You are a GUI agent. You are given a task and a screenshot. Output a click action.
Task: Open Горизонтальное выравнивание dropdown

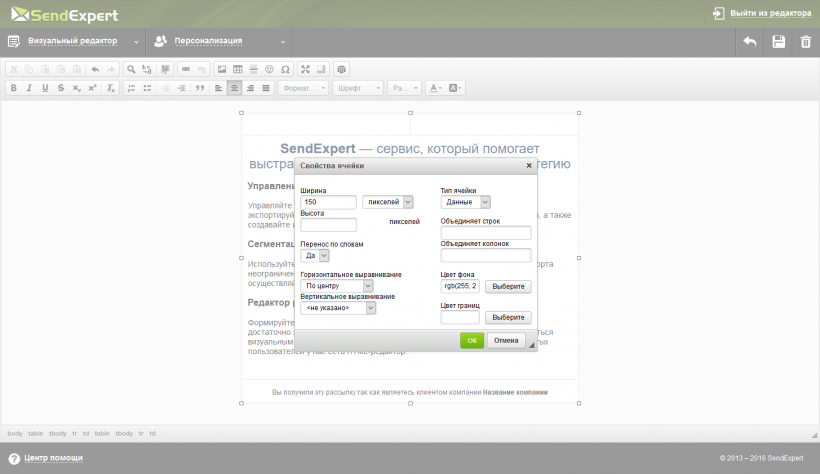(336, 286)
